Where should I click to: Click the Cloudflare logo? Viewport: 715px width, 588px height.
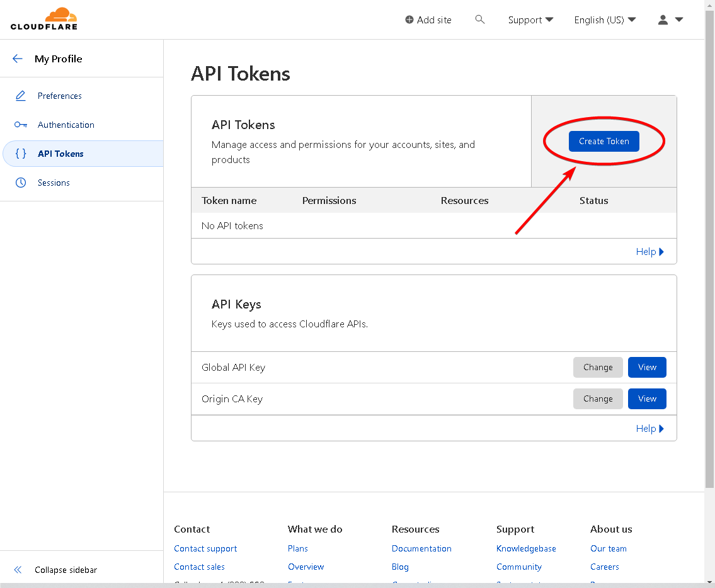click(43, 19)
